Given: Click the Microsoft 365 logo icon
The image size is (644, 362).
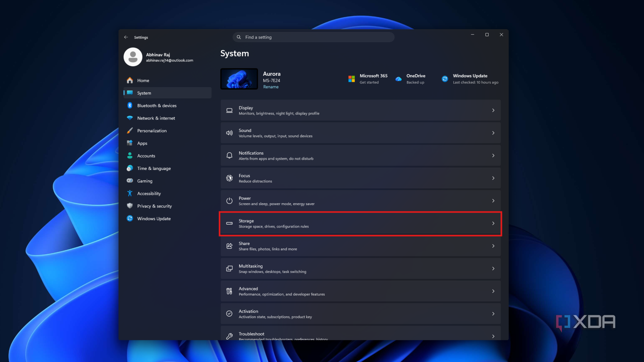Looking at the screenshot, I should pyautogui.click(x=351, y=79).
